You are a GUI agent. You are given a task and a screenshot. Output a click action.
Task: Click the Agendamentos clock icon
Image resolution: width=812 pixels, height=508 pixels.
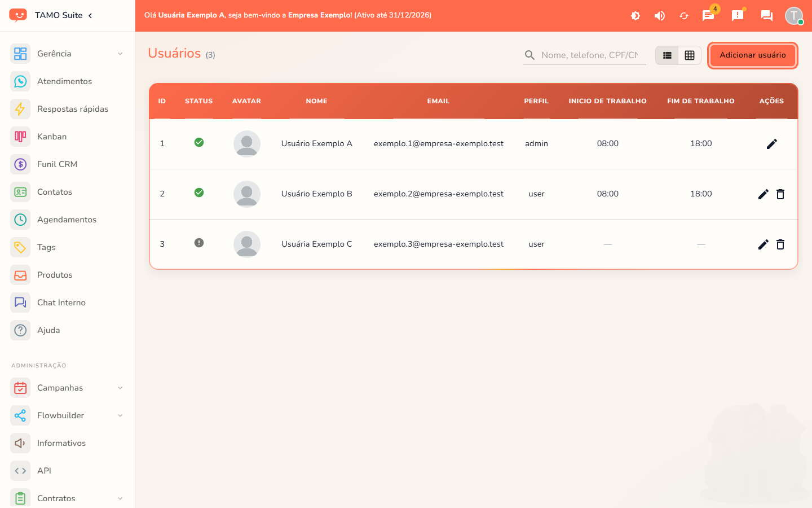tap(20, 220)
